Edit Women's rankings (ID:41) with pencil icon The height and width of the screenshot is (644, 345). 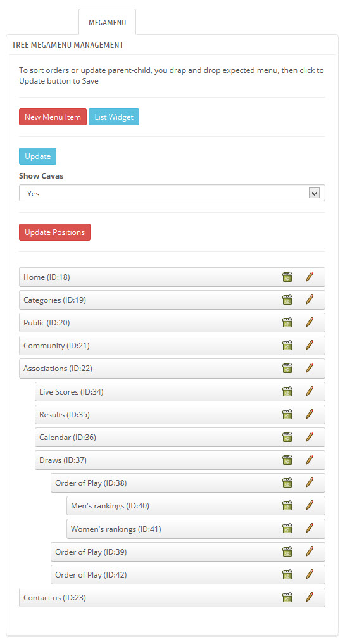pyautogui.click(x=310, y=529)
